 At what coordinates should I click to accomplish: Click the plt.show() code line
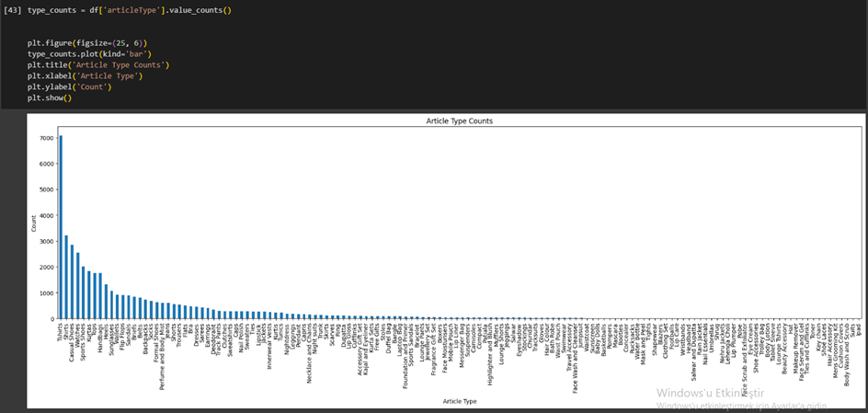point(49,98)
